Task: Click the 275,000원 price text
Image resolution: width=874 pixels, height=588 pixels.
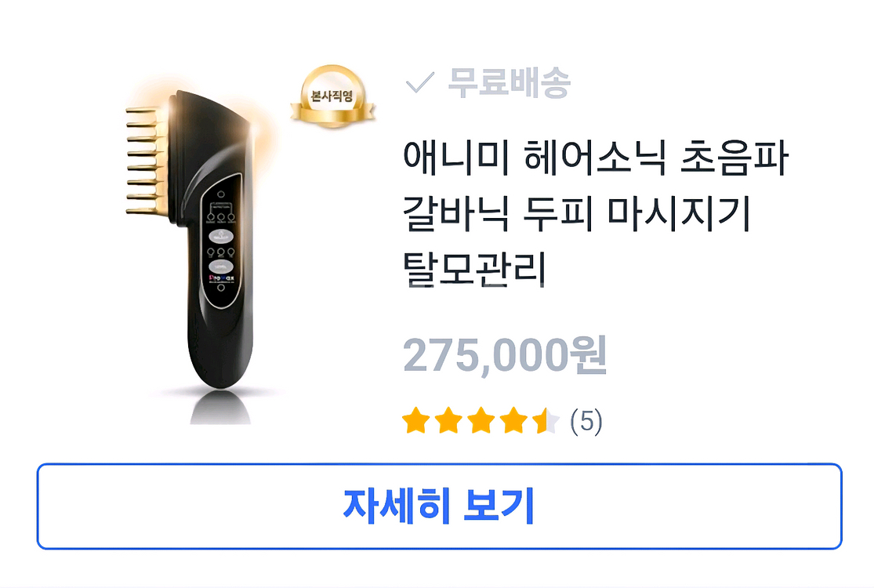Action: tap(505, 355)
